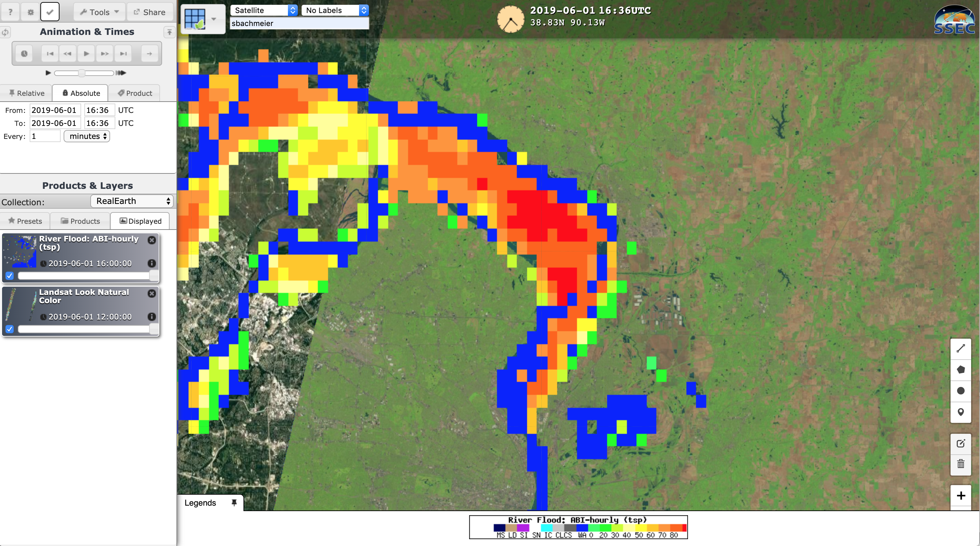Click the map grid layers icon
The height and width of the screenshot is (546, 980).
[195, 18]
